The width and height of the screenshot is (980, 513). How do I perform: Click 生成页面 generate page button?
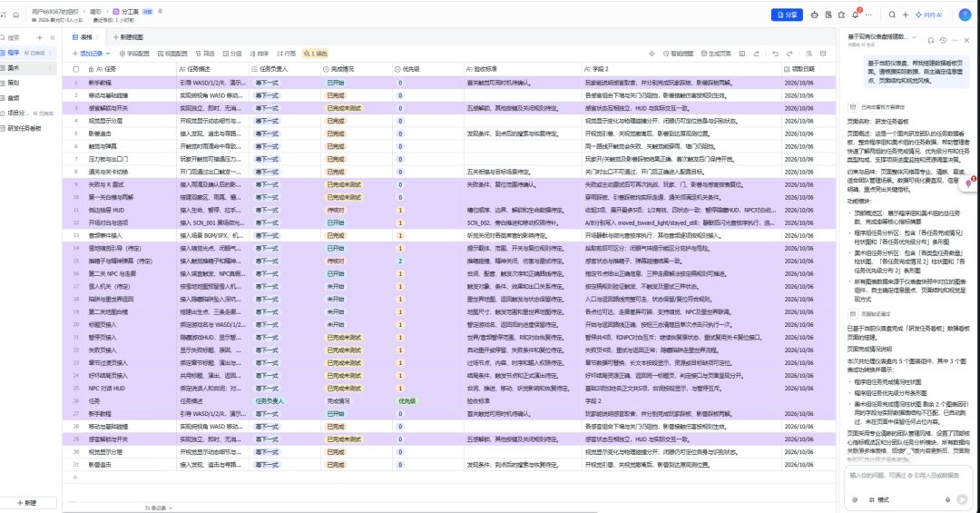(716, 54)
